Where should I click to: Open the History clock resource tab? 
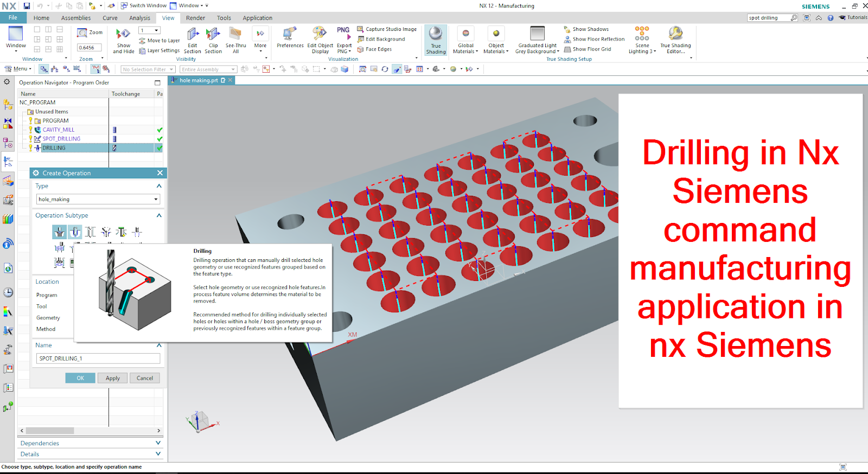coord(8,292)
